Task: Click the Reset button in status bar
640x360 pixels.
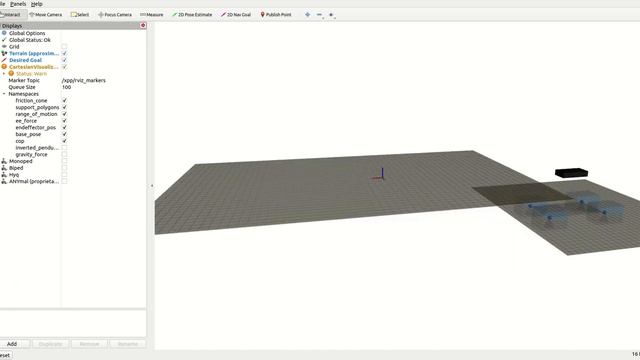Action: (x=5, y=355)
